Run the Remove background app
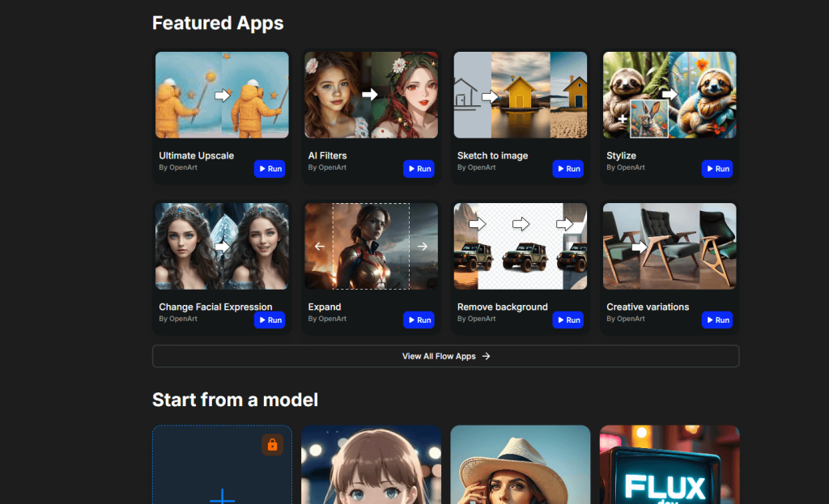This screenshot has width=829, height=504. point(568,320)
